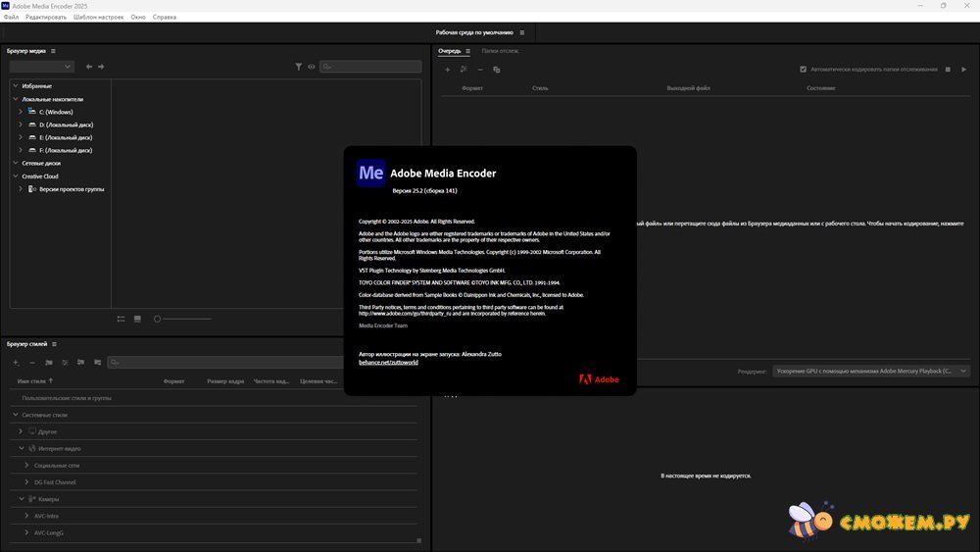This screenshot has height=552, width=980.
Task: Toggle auto-encode watch folders checkbox
Action: tap(804, 70)
